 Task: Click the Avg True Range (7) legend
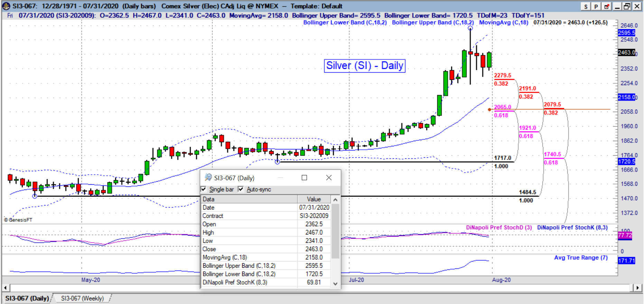tap(581, 257)
